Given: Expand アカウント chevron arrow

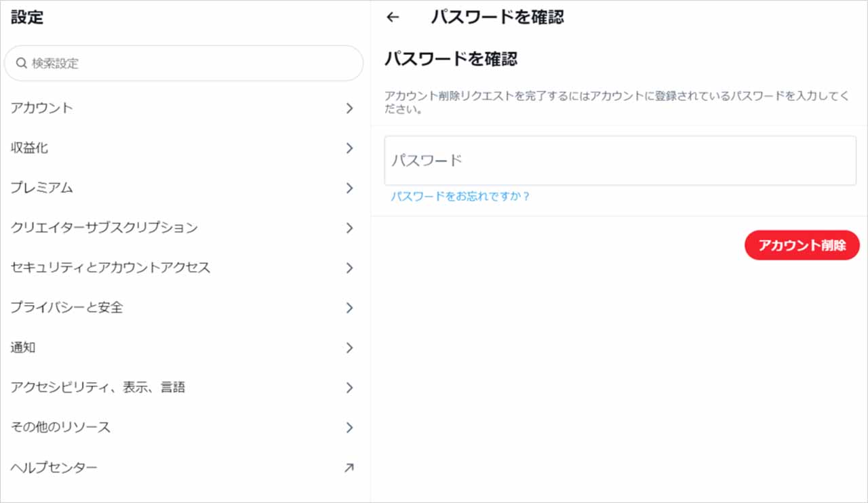Looking at the screenshot, I should coord(349,108).
